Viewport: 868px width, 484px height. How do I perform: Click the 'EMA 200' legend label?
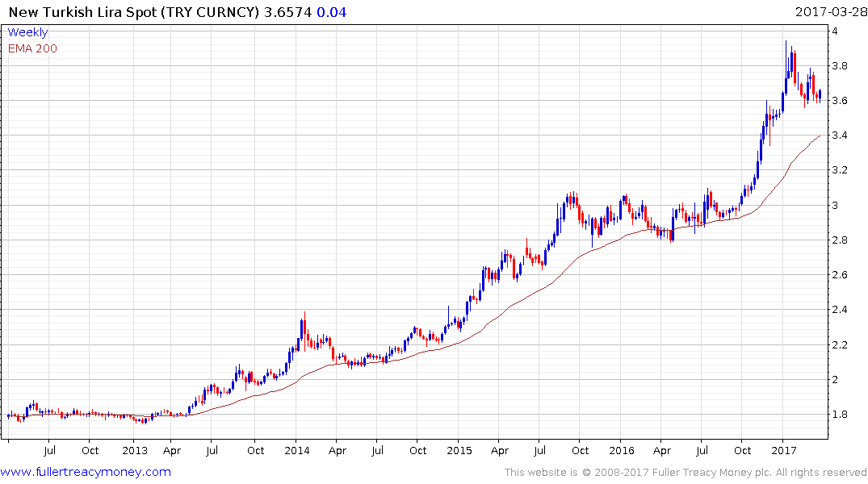[32, 48]
